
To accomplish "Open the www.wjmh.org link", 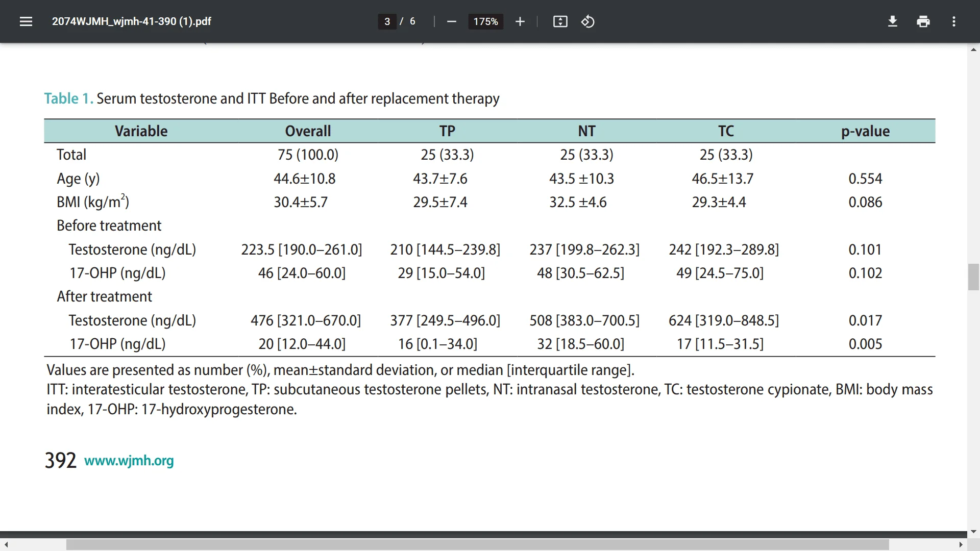I will pyautogui.click(x=129, y=461).
